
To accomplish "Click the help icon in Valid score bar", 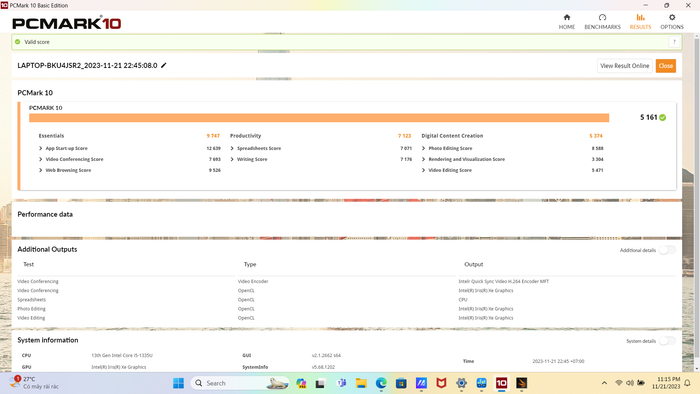I will (674, 42).
